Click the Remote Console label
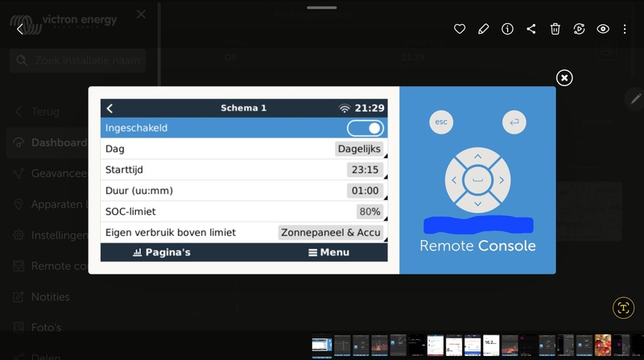 [477, 246]
